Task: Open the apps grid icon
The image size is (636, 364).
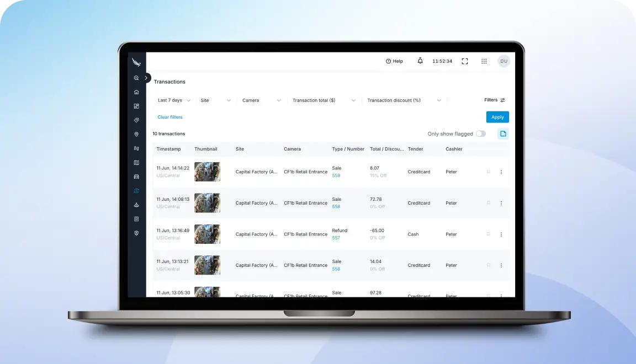Action: [x=484, y=61]
